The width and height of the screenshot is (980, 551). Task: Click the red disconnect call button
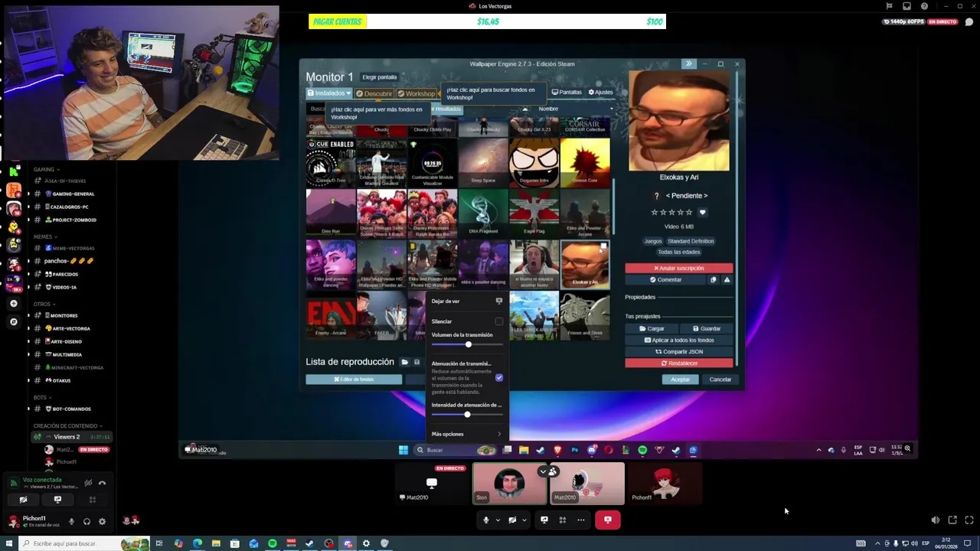point(608,520)
